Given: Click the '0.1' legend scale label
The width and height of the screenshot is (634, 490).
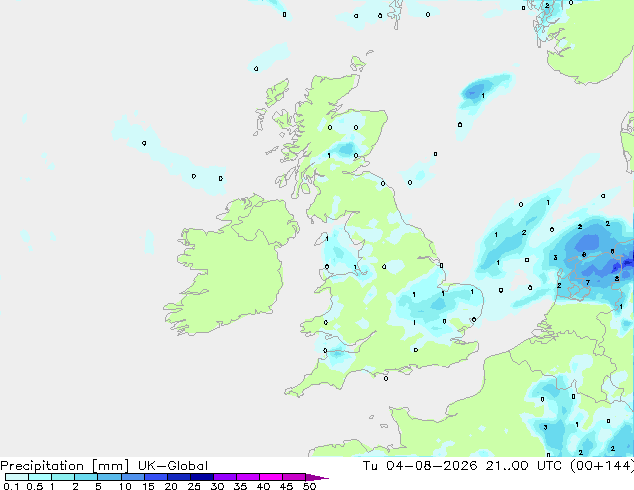Looking at the screenshot, I should pos(12,486).
